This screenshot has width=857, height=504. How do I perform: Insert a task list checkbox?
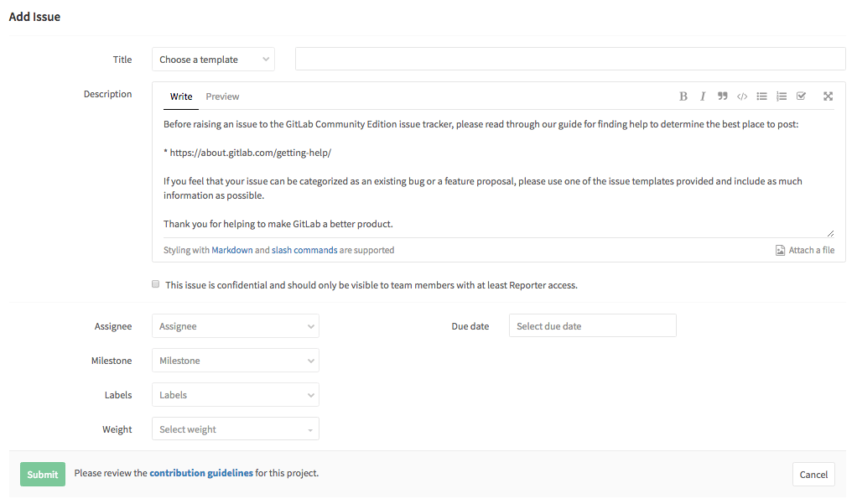[801, 96]
